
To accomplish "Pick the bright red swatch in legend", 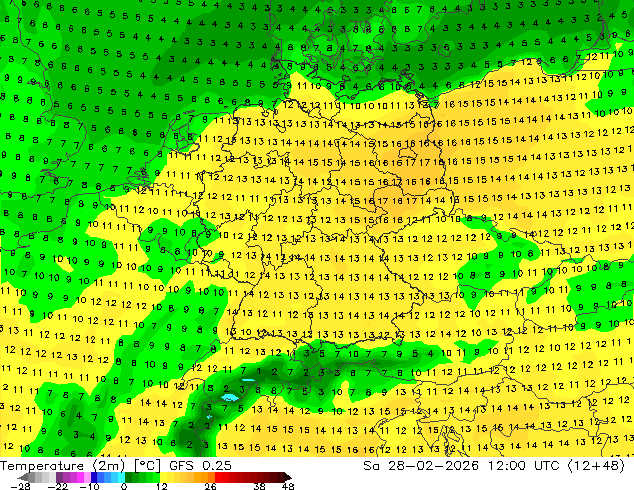I will tap(218, 477).
